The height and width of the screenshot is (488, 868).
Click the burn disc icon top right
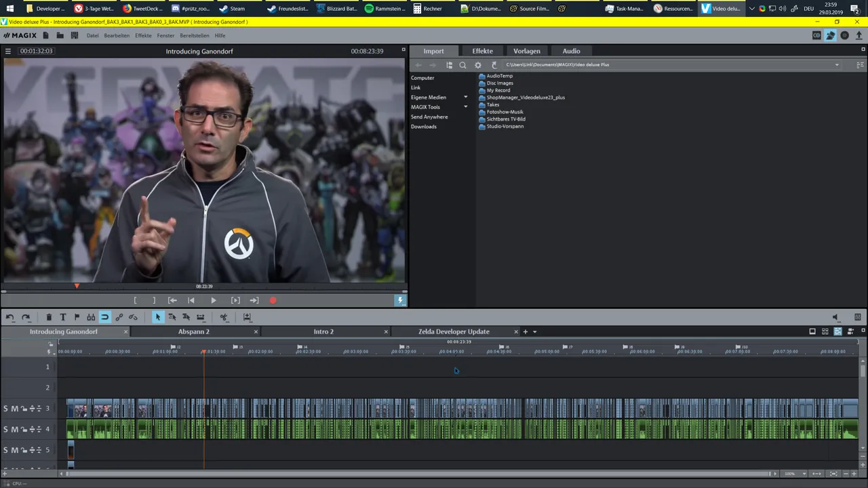(x=844, y=35)
